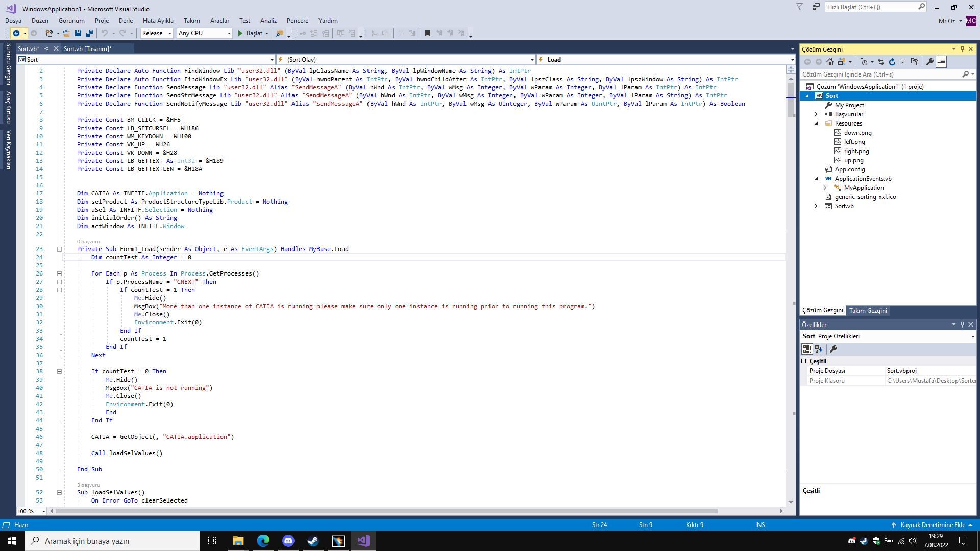Open the Sunucu Gezgini side panel tab
This screenshot has height=551, width=980.
coord(8,64)
